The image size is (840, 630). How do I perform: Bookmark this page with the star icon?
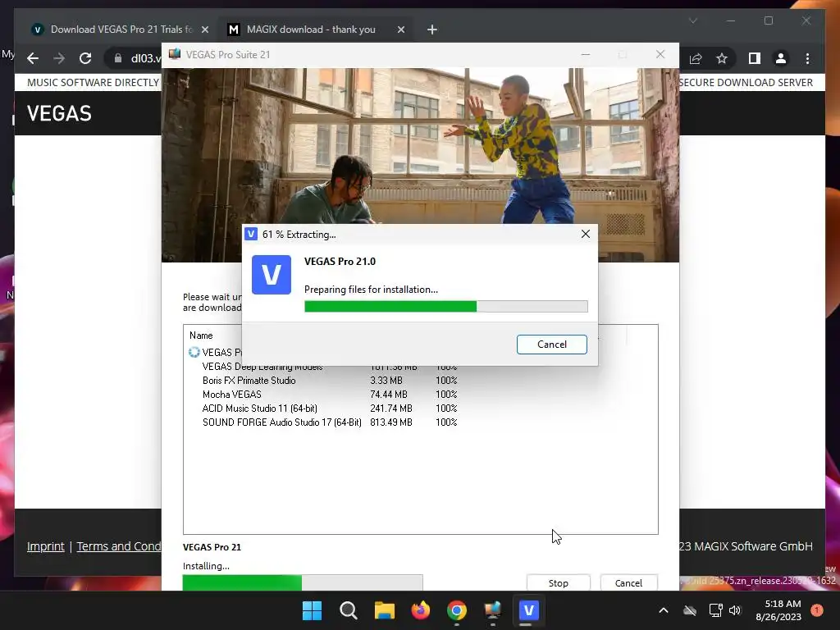722,58
